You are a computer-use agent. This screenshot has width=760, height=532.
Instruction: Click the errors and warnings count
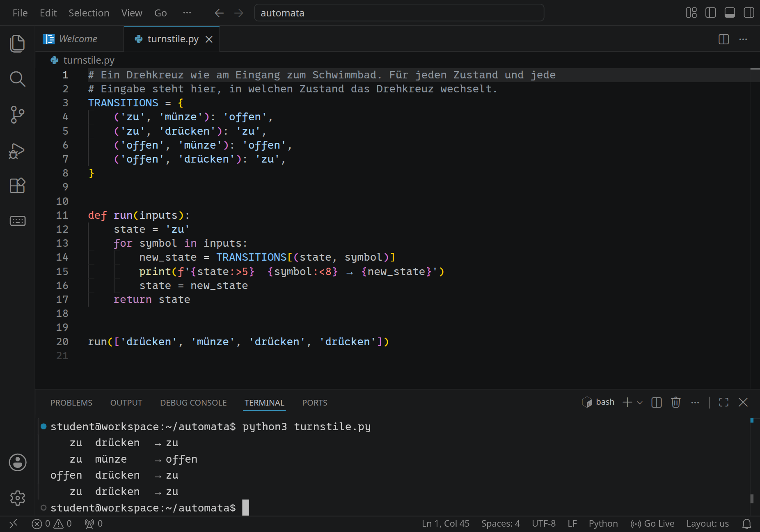52,524
